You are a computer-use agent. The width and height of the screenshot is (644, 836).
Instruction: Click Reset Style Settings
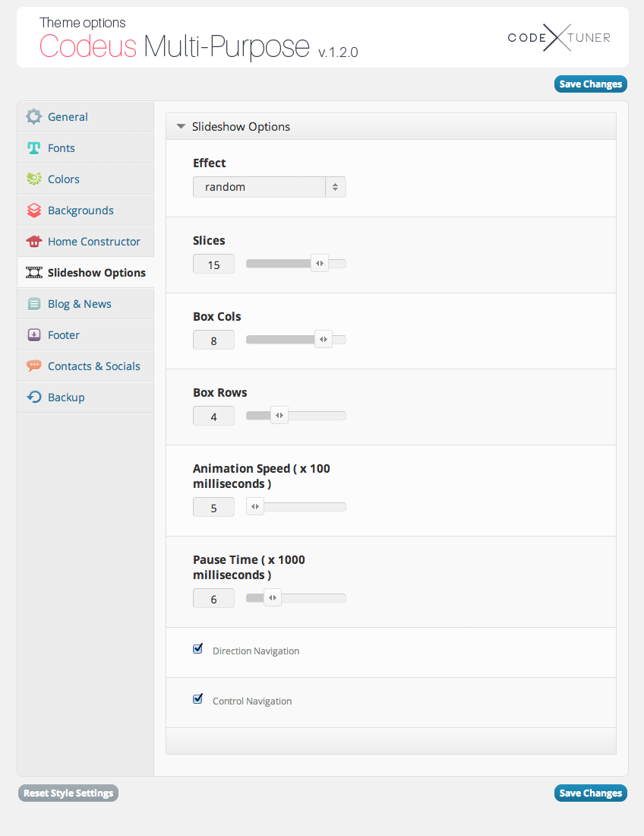(68, 793)
